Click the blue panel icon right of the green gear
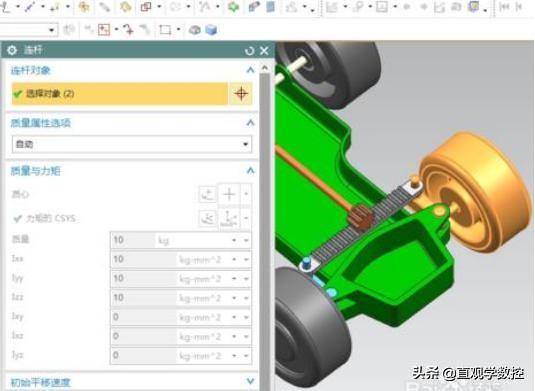 (271, 7)
